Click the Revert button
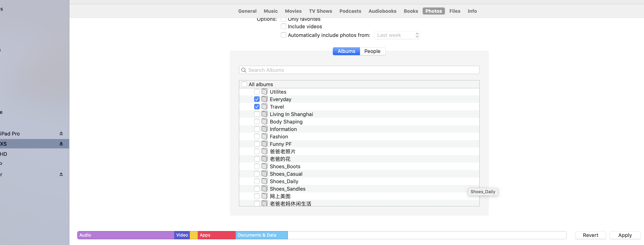644x245 pixels. tap(590, 235)
